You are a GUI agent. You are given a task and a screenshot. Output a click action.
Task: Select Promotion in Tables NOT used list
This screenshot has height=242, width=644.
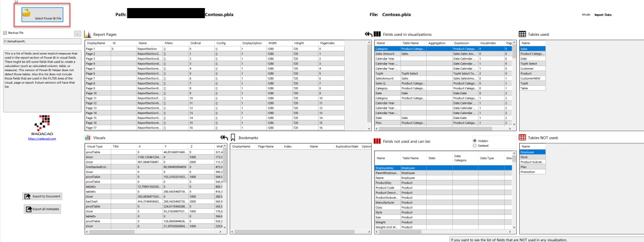[x=533, y=171]
